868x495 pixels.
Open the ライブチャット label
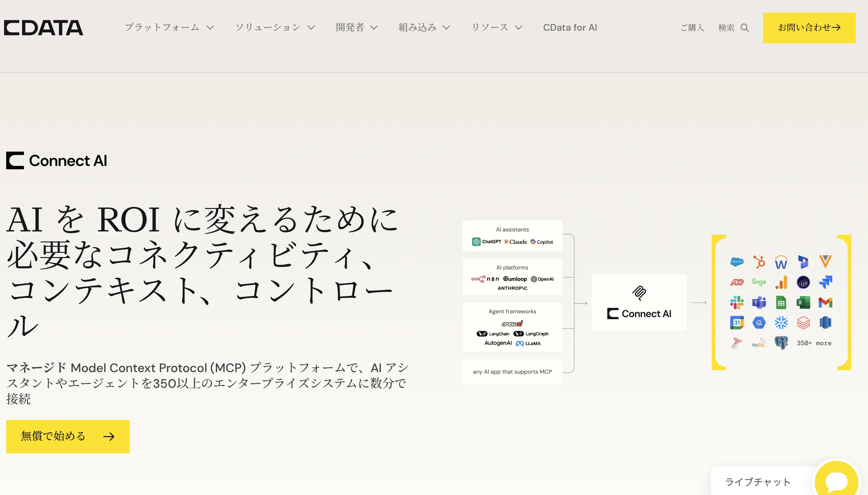coord(758,482)
